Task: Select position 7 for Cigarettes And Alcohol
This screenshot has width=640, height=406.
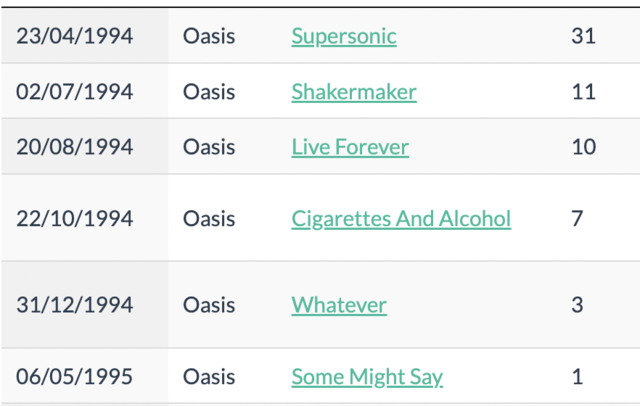Action: (x=577, y=218)
